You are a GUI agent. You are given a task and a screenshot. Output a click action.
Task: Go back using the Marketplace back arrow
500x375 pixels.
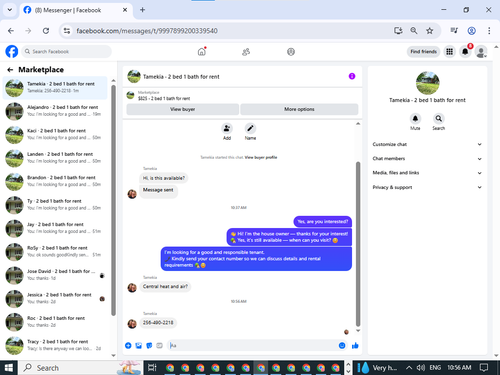10,70
